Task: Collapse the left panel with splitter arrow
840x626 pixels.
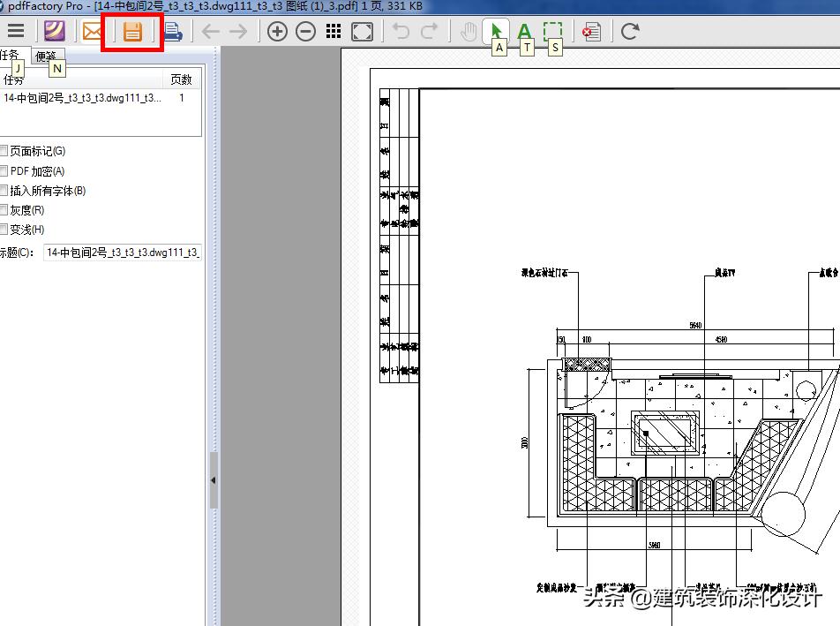Action: 214,480
